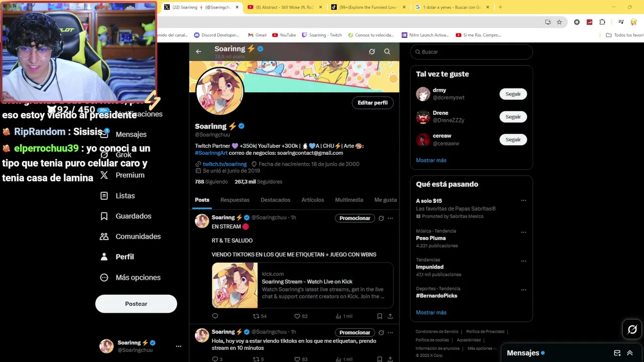Select the Posts tab

202,200
